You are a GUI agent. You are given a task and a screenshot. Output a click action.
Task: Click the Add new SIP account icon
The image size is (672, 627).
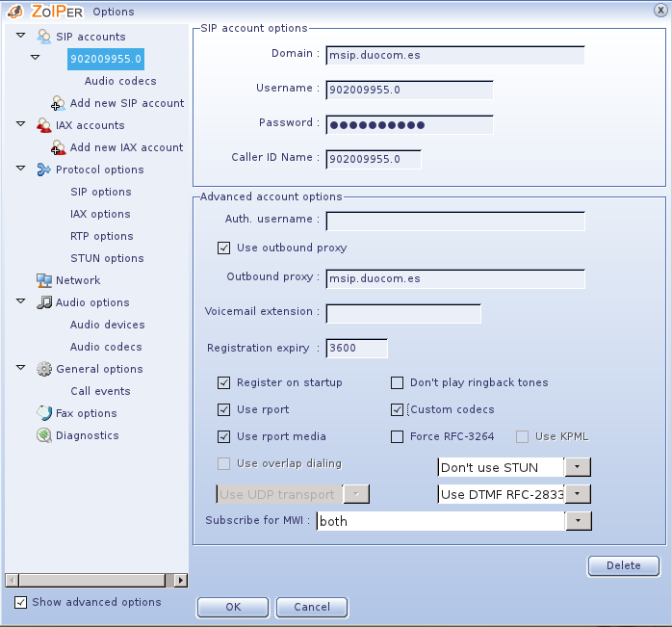[x=59, y=103]
